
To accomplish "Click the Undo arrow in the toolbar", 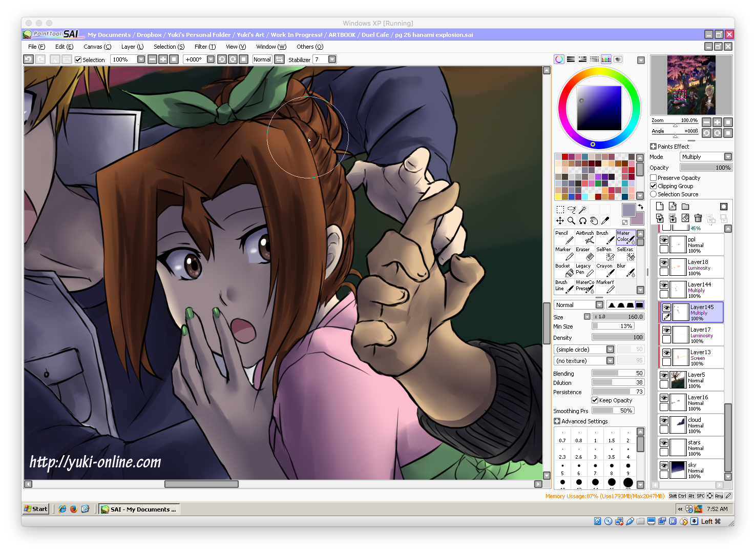I will pos(29,59).
